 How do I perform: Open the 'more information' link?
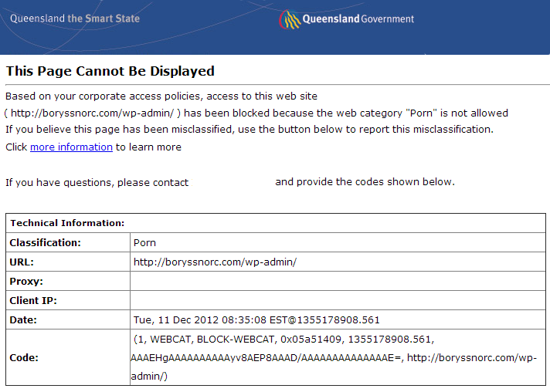(71, 147)
